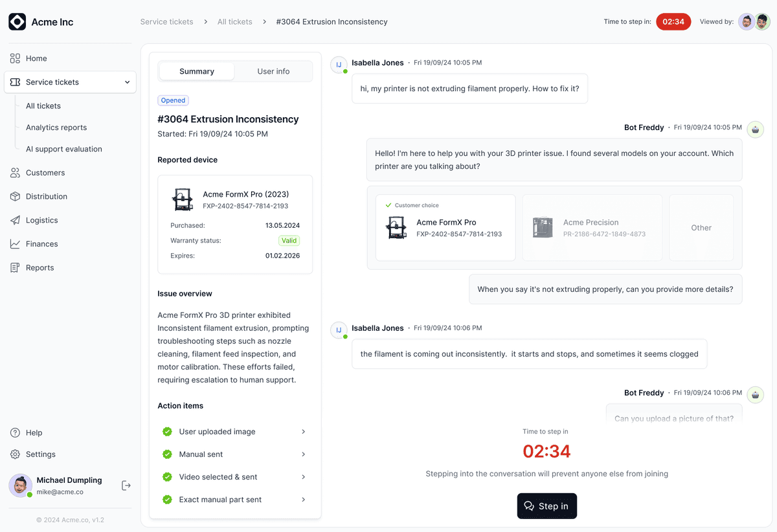Image resolution: width=777 pixels, height=532 pixels.
Task: Click message 'hi, my printer is not extruding'
Action: click(470, 89)
